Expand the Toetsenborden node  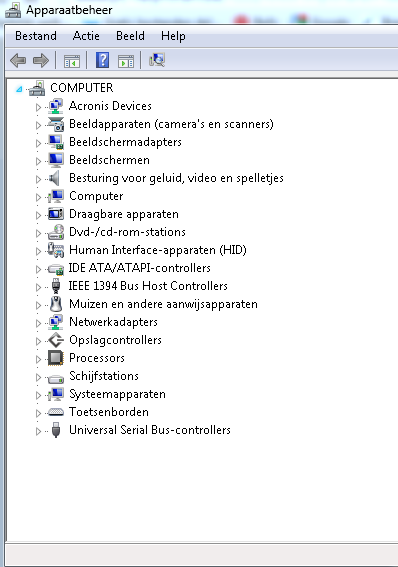click(38, 413)
